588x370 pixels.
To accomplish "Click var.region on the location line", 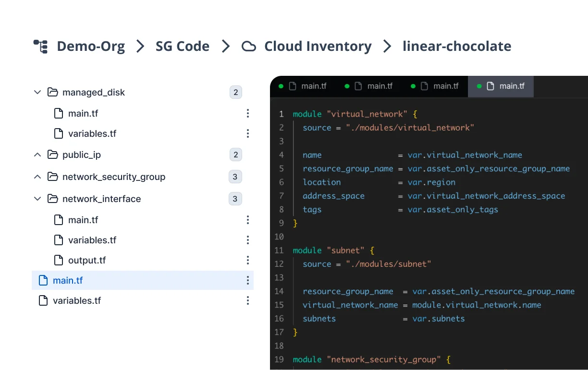I will [431, 182].
